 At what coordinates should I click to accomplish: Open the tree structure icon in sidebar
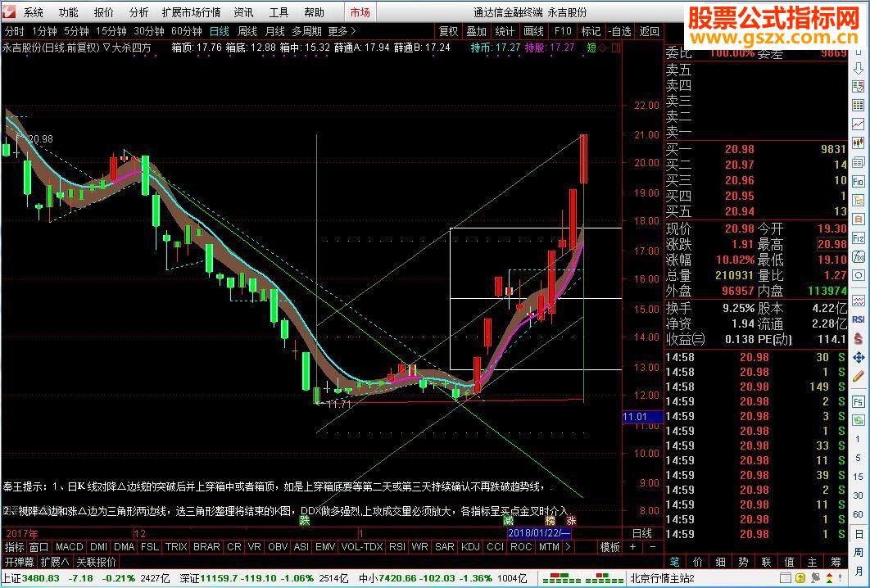coord(859,201)
